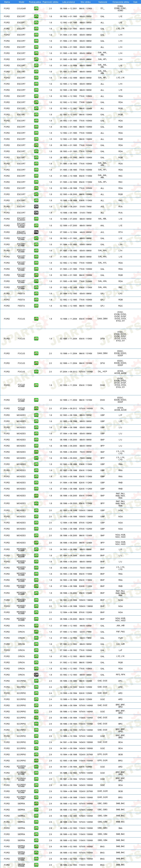
Task: Click the diesel ON icon in the ORION RFD, RFK row
Action: coord(36,675)
